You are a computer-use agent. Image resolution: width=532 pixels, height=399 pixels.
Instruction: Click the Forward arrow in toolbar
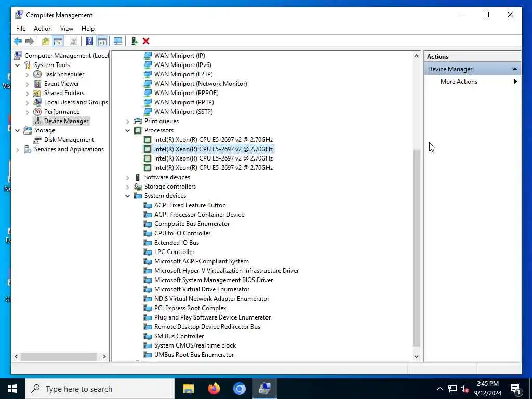pyautogui.click(x=30, y=42)
